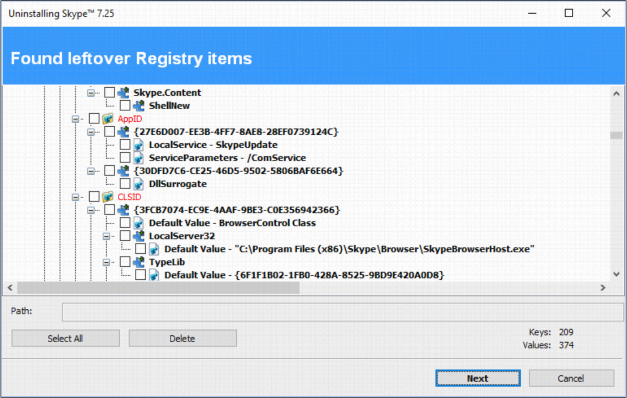627x398 pixels.
Task: Click the SkypeBrowserHost.exe default value icon
Action: [154, 249]
